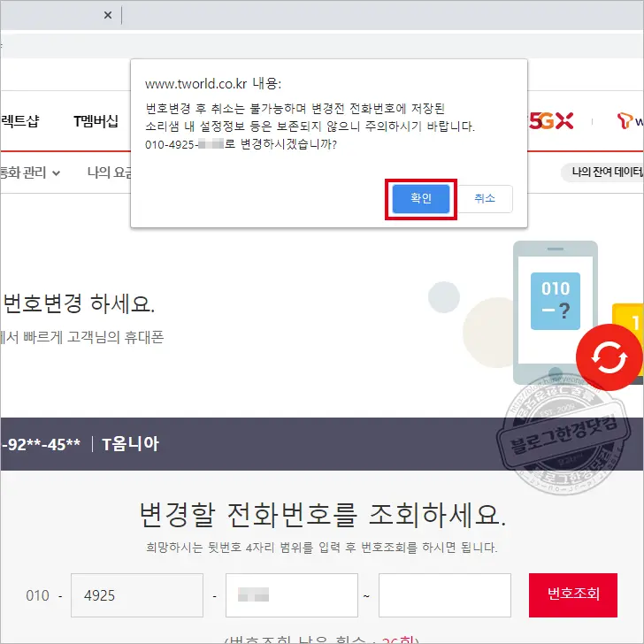Viewport: 644px width, 644px height.
Task: Click the 나의 잔여 데이터 button
Action: tap(602, 172)
